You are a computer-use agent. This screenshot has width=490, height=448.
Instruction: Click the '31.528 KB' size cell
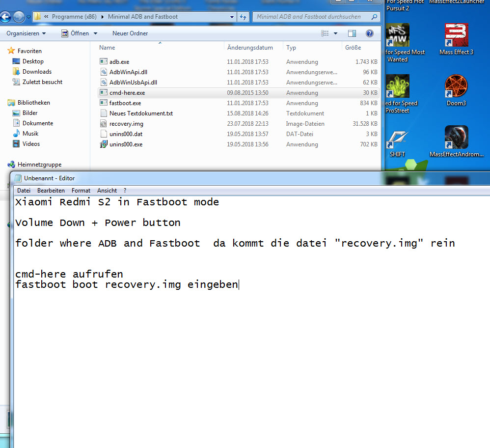coord(365,124)
